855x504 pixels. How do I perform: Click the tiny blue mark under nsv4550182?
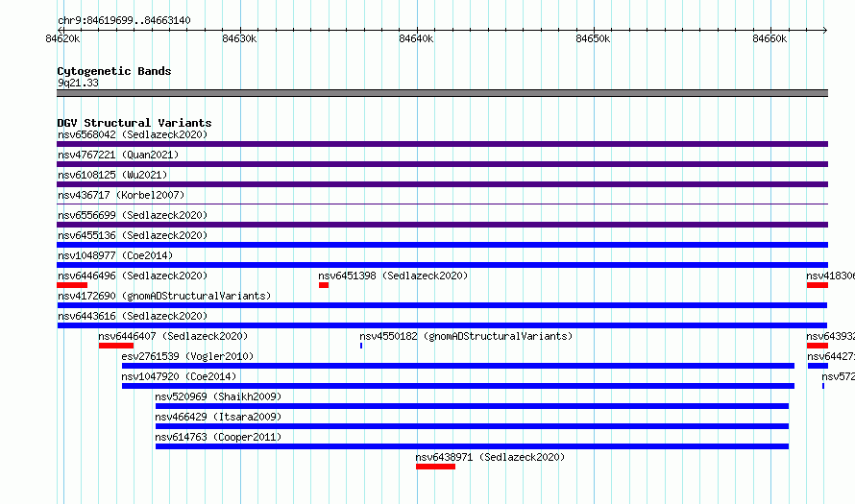coord(361,346)
